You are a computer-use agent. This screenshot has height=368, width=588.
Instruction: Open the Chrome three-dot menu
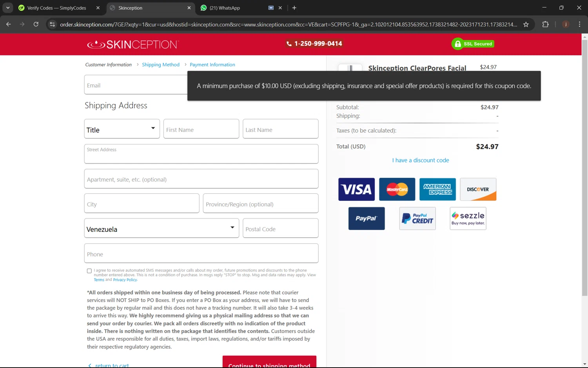tap(579, 24)
